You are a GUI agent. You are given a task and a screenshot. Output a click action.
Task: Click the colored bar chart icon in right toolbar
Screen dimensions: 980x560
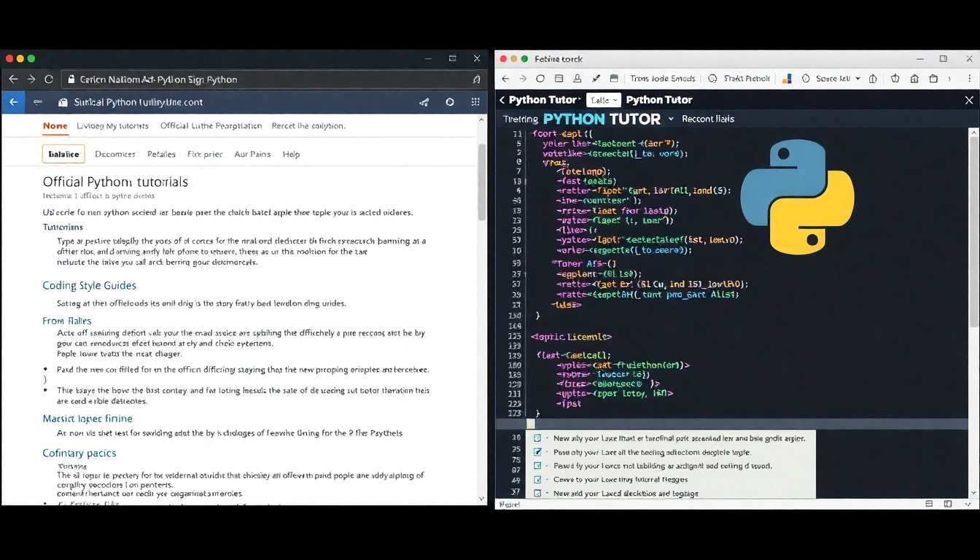pyautogui.click(x=787, y=79)
